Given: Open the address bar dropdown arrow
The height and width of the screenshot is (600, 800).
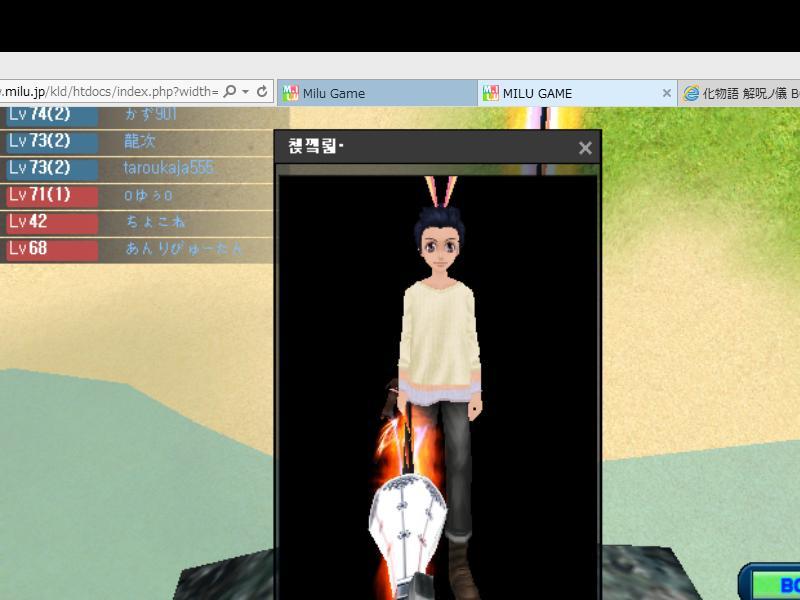Looking at the screenshot, I should 246,92.
